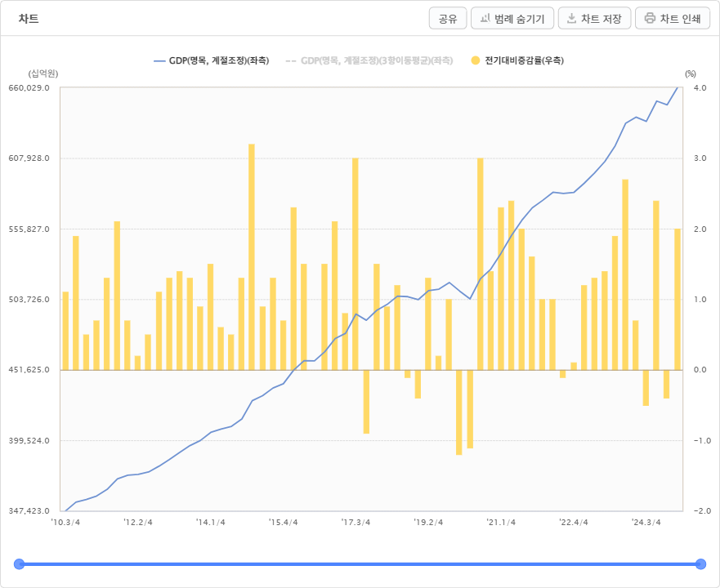Screen dimensions: 720x588
Task: Click the 347,423.0 left axis value
Action: click(x=29, y=511)
